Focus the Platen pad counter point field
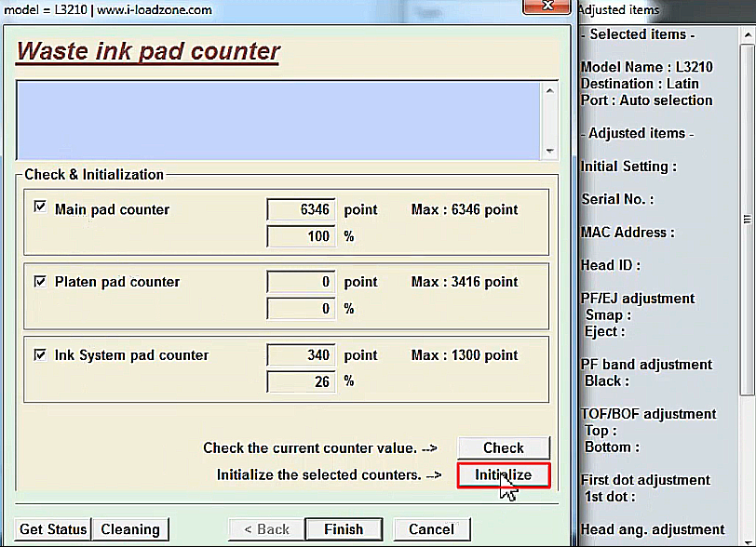756x547 pixels. click(301, 282)
